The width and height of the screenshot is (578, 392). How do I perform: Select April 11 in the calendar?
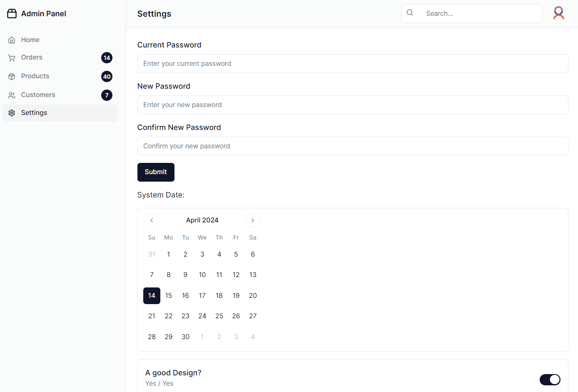coord(219,275)
